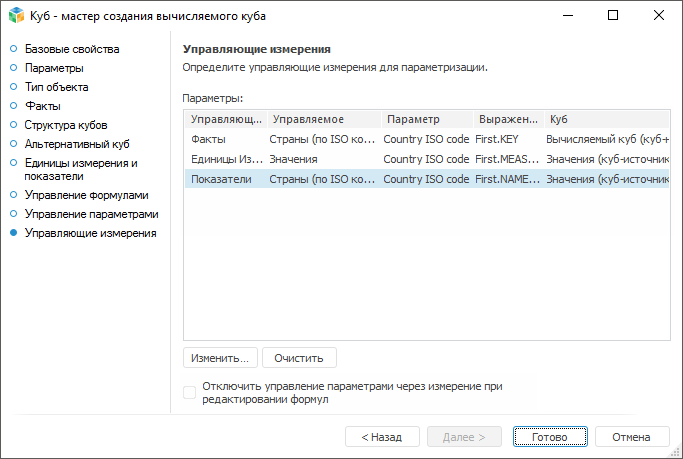Enable the Отключить управление параметрами checkbox

pos(190,393)
